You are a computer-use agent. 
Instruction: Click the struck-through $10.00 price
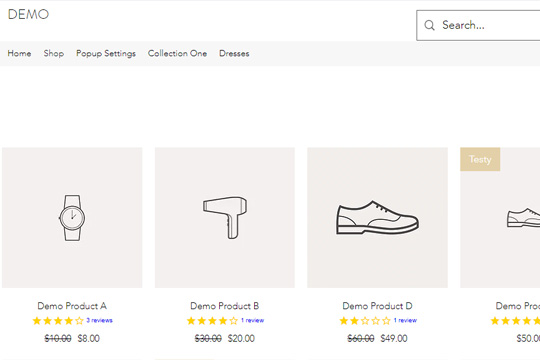(58, 338)
